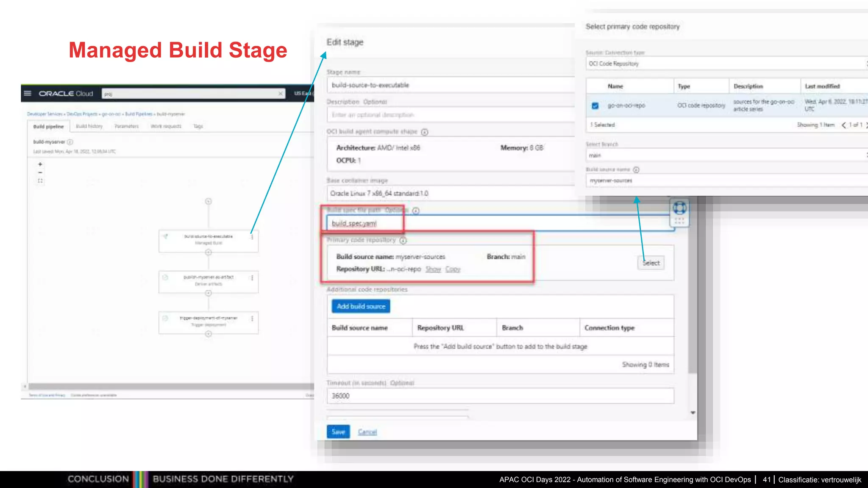Image resolution: width=868 pixels, height=488 pixels.
Task: Click the Stage name input field
Action: pos(451,85)
